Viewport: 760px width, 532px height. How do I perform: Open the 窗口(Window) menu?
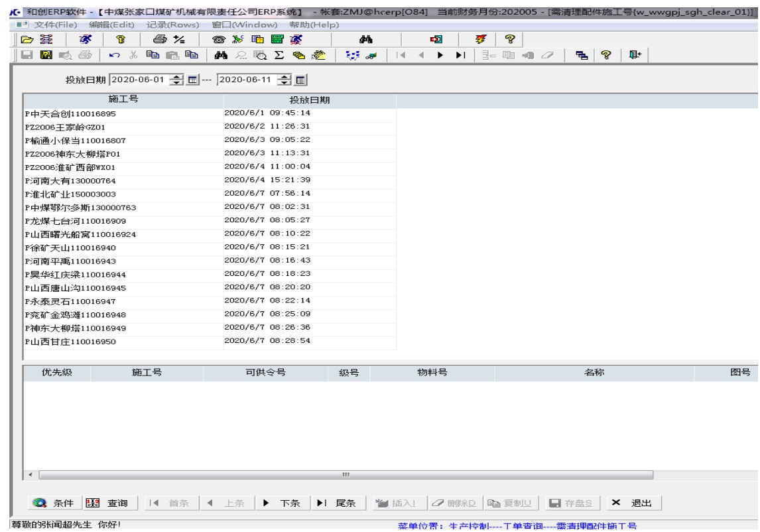[245, 25]
